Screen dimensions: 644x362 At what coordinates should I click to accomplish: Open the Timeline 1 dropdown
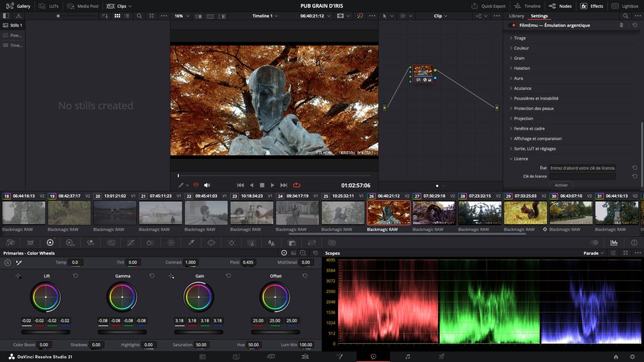265,16
